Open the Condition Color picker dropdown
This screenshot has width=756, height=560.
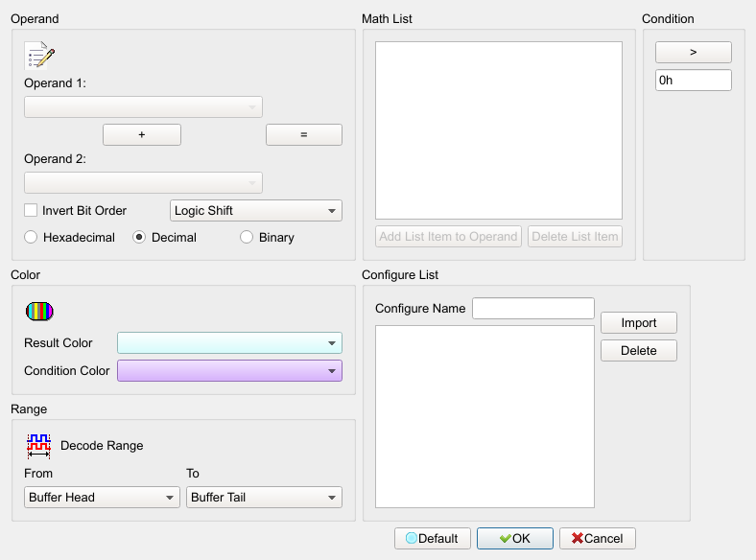tap(229, 370)
